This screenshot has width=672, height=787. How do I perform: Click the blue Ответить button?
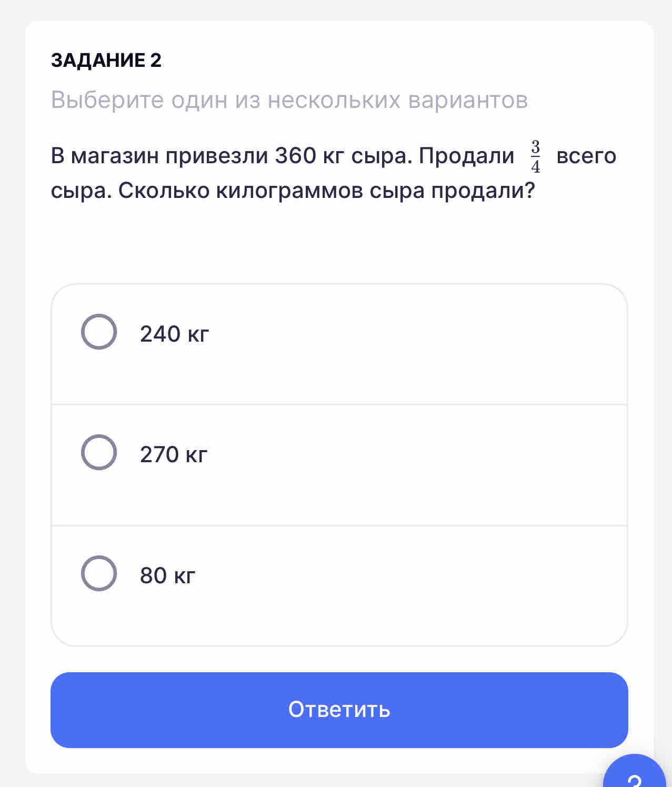click(339, 710)
